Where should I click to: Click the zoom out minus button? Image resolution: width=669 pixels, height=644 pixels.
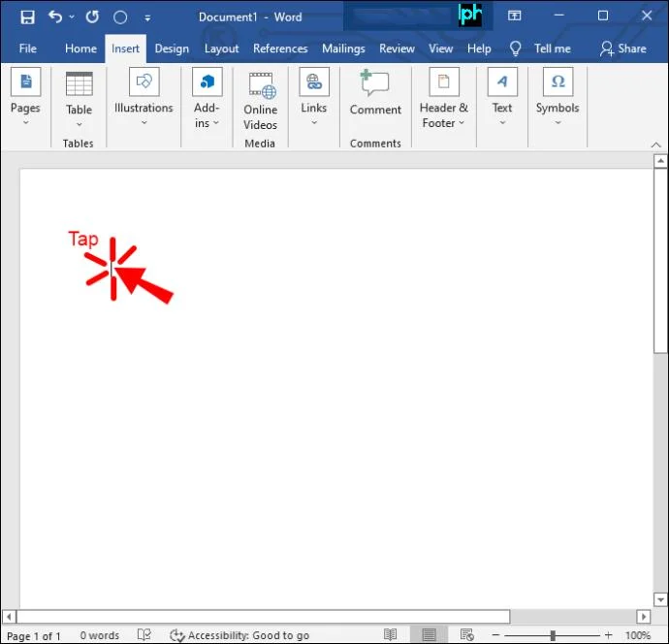(x=495, y=635)
